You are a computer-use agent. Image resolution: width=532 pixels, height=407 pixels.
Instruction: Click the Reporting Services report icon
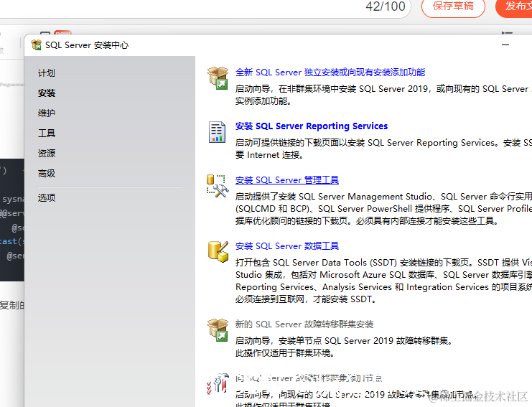(x=217, y=132)
